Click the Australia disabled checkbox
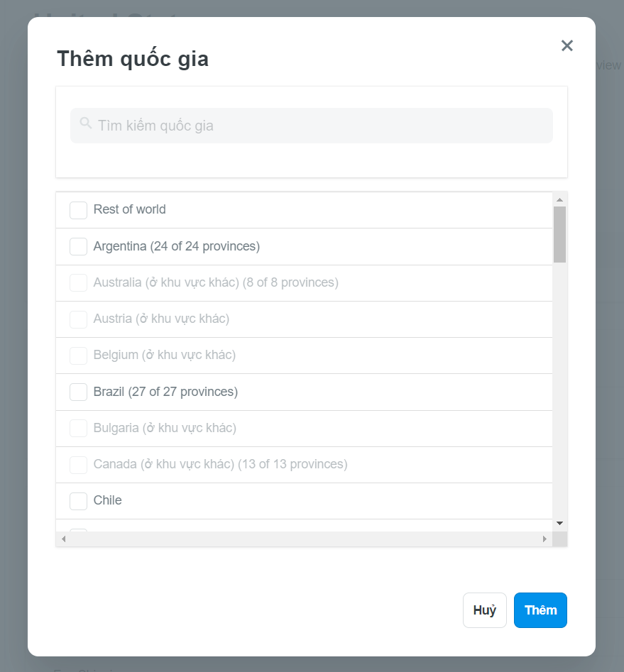This screenshot has width=624, height=672. click(x=79, y=283)
